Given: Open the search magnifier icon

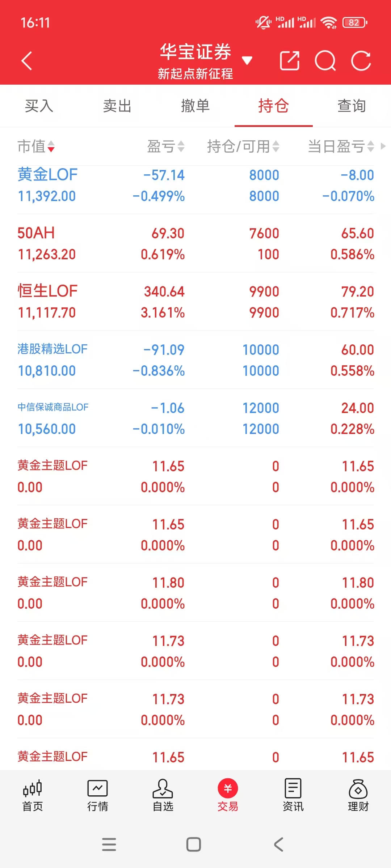Looking at the screenshot, I should pyautogui.click(x=325, y=61).
